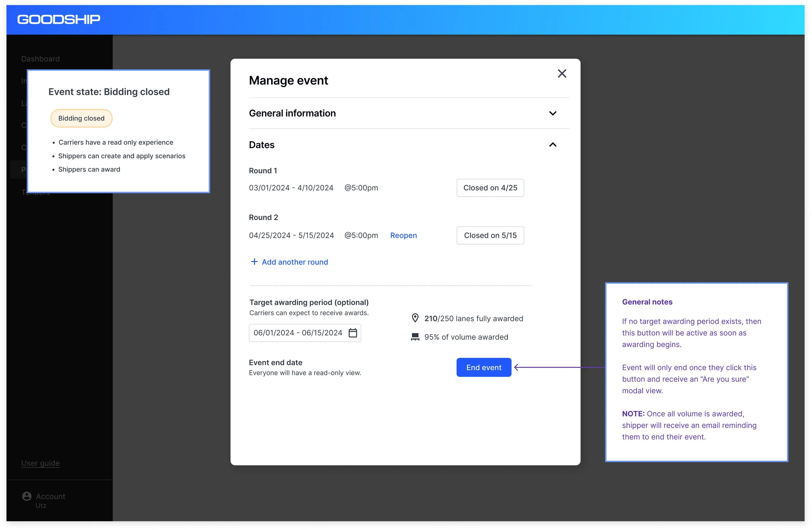This screenshot has height=530, width=812.
Task: Click the volume awarded truck icon
Action: click(415, 337)
